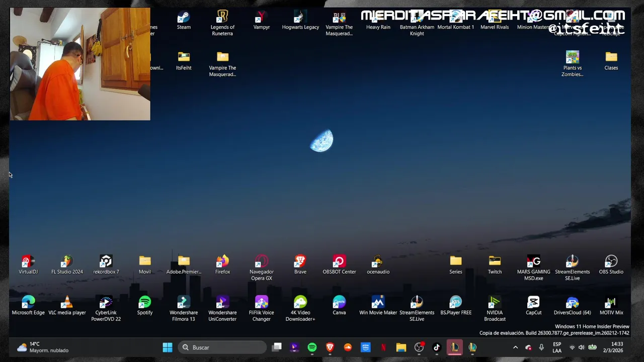This screenshot has height=362, width=644.
Task: Open the NVIDIA Broadcast shortcut
Action: [495, 309]
